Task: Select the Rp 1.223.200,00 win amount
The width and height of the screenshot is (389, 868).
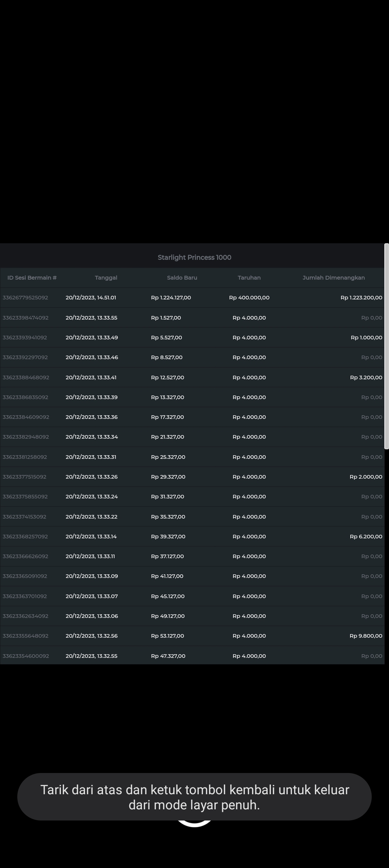Action: tap(361, 298)
